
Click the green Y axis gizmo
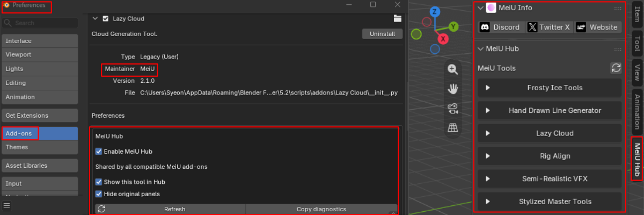tap(453, 26)
